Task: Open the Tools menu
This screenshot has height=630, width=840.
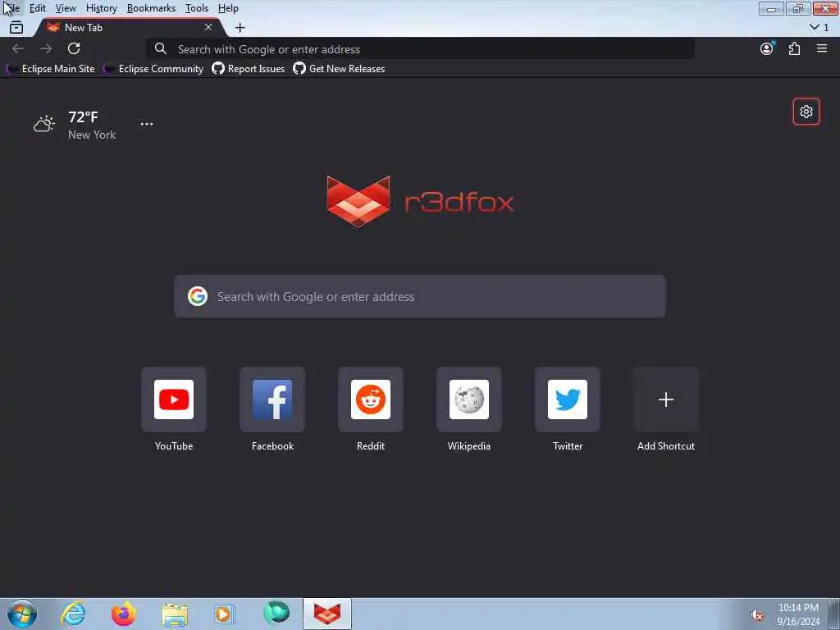Action: click(197, 8)
